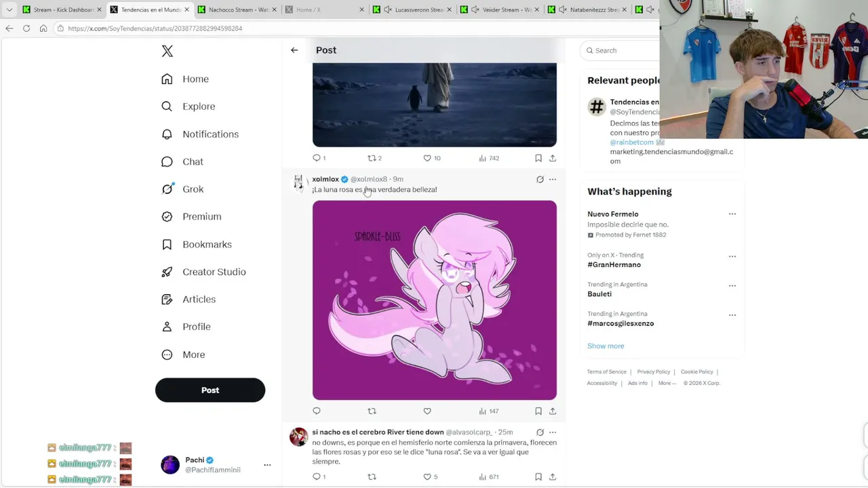
Task: Open the xolmlox username link
Action: [x=325, y=180]
